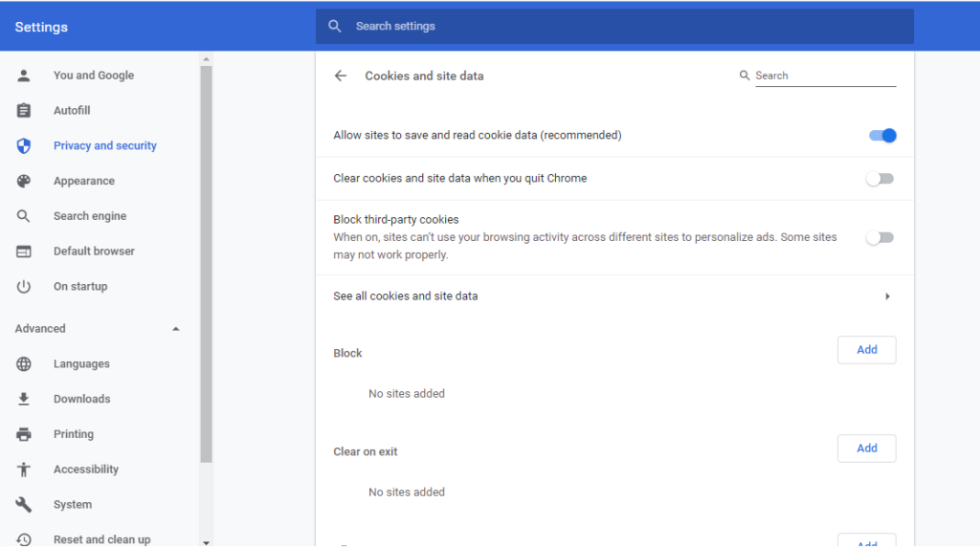Click the Languages globe icon
980x547 pixels.
click(x=24, y=364)
